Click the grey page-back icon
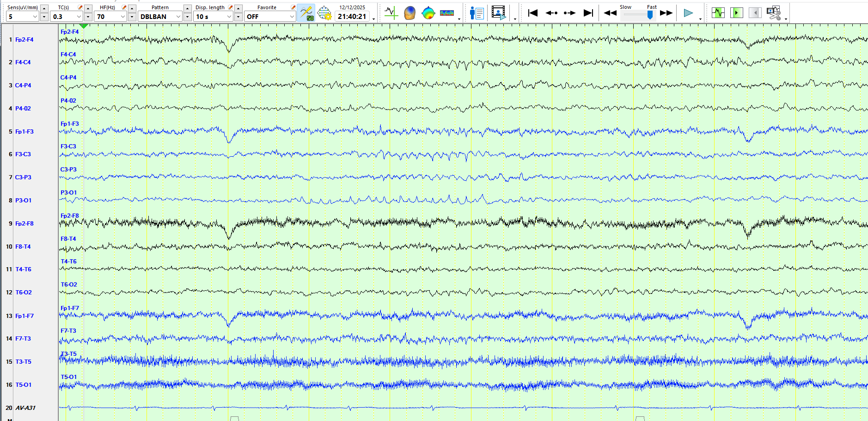Screen dimensions: 868x421 pyautogui.click(x=755, y=12)
